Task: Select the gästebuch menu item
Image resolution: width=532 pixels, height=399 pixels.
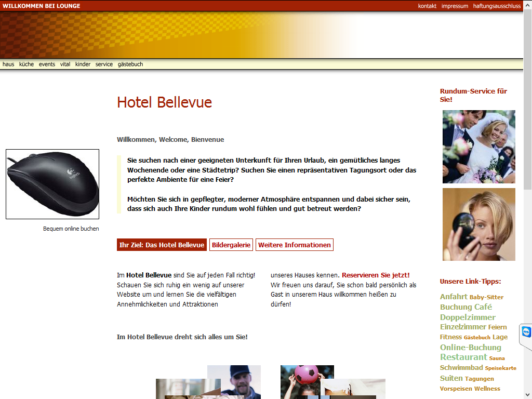Action: [x=130, y=64]
